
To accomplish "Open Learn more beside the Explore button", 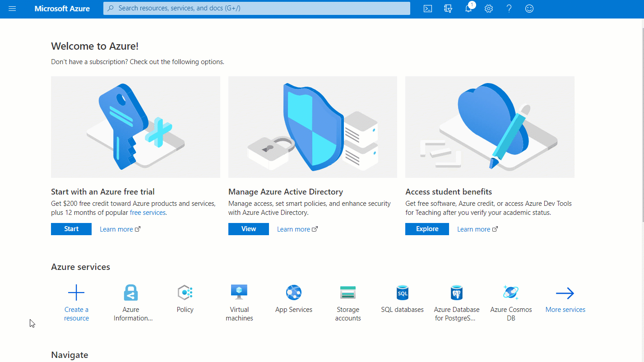I will coord(477,229).
